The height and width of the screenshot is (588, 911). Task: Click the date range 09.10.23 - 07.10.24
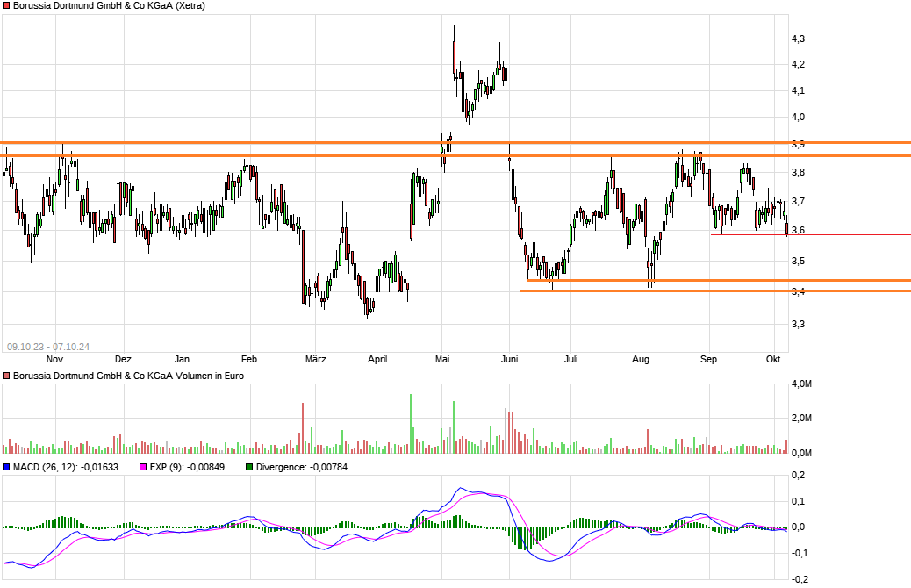click(x=48, y=347)
